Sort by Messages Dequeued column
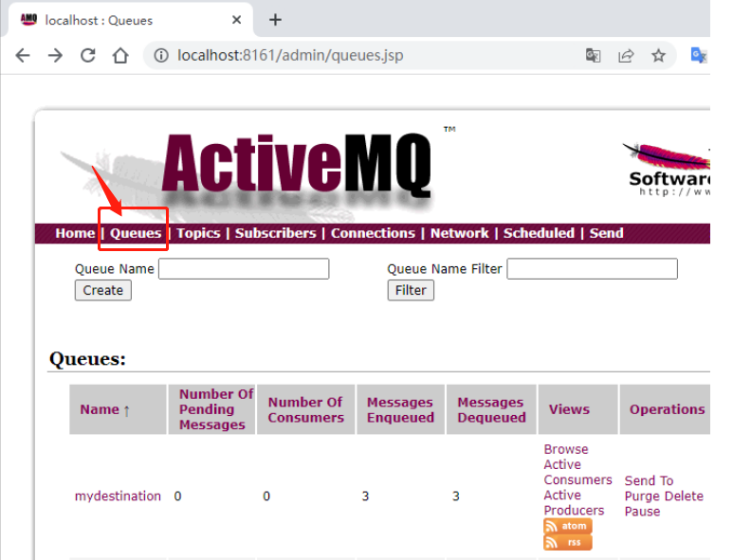The image size is (733, 560). pyautogui.click(x=492, y=409)
